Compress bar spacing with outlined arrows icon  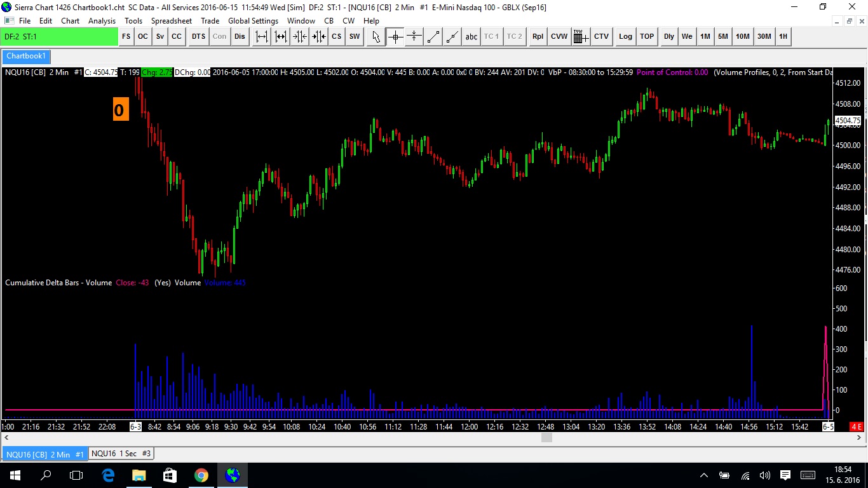pyautogui.click(x=300, y=36)
